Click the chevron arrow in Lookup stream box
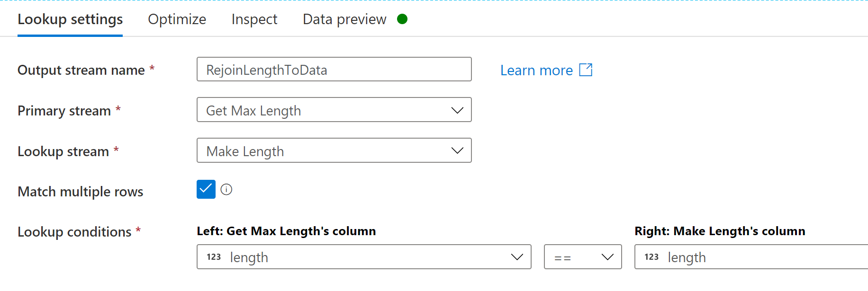 click(457, 150)
